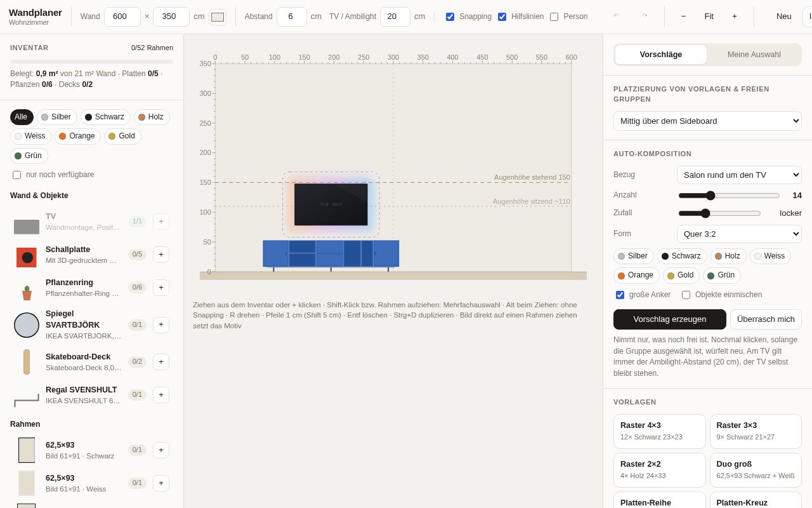Zoom out with the minus button

pyautogui.click(x=683, y=17)
